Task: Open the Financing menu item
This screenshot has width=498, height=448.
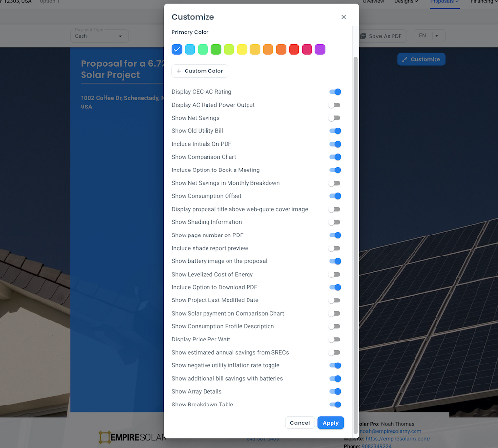Action: [483, 2]
